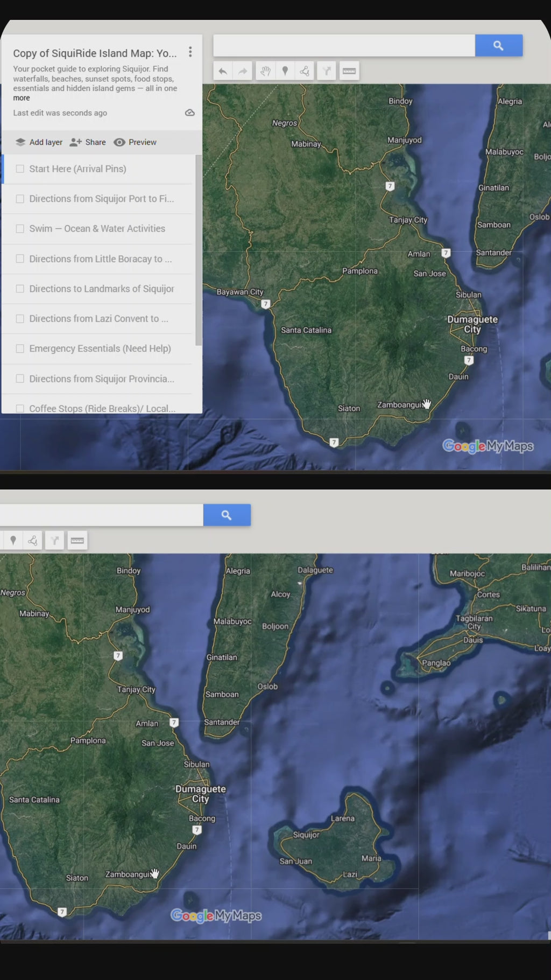Image resolution: width=551 pixels, height=980 pixels.
Task: Click blue search button above bottom map
Action: pyautogui.click(x=227, y=515)
